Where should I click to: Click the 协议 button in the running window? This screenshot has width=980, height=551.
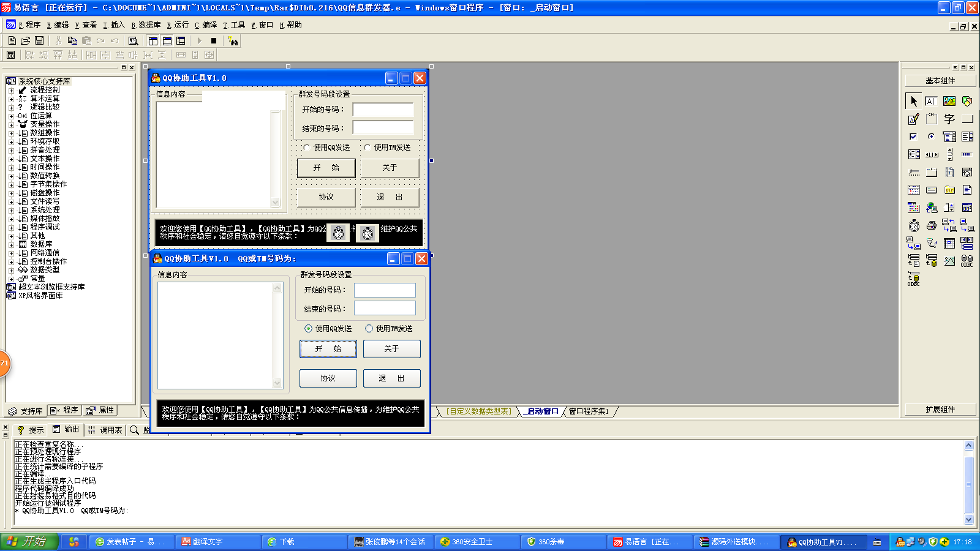pos(328,378)
